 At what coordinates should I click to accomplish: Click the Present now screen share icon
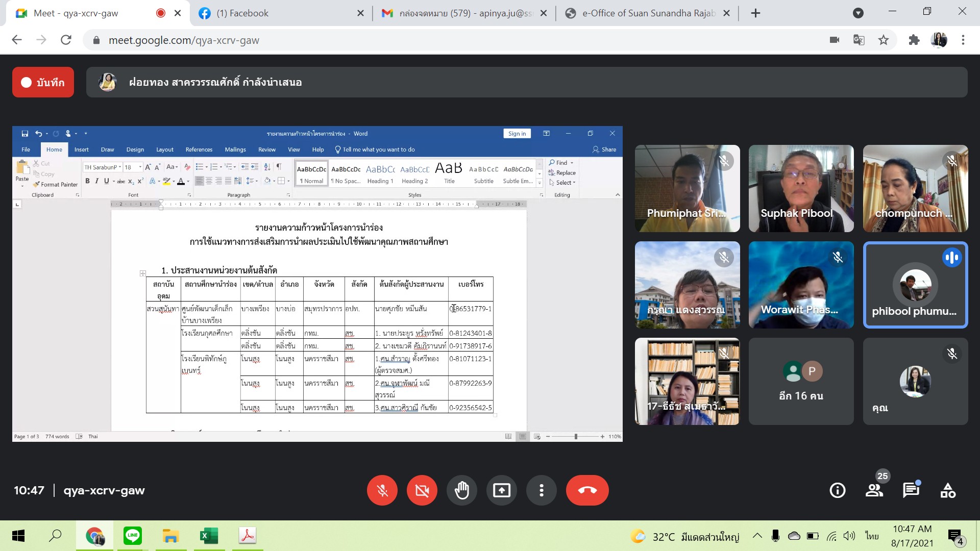(501, 490)
